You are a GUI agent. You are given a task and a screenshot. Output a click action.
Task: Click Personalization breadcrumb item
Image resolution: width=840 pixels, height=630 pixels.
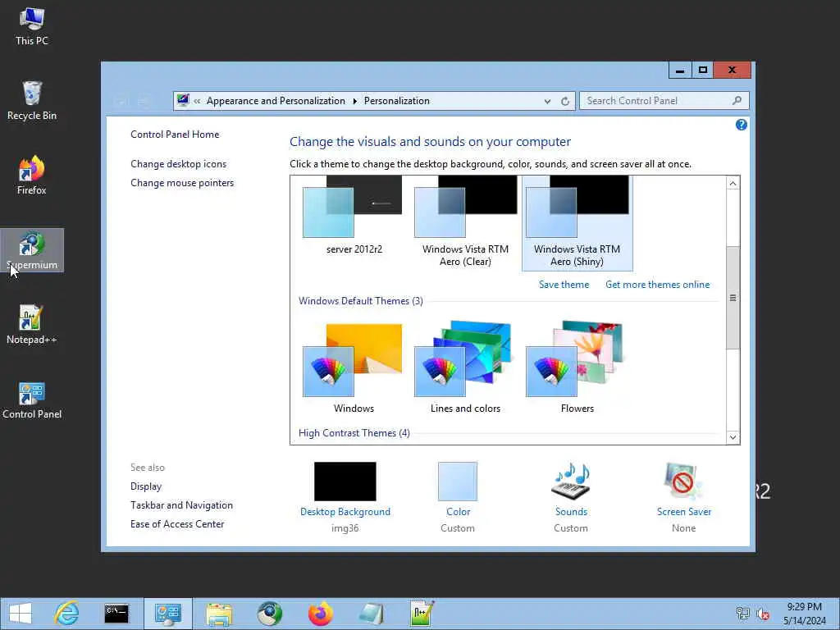(x=397, y=101)
